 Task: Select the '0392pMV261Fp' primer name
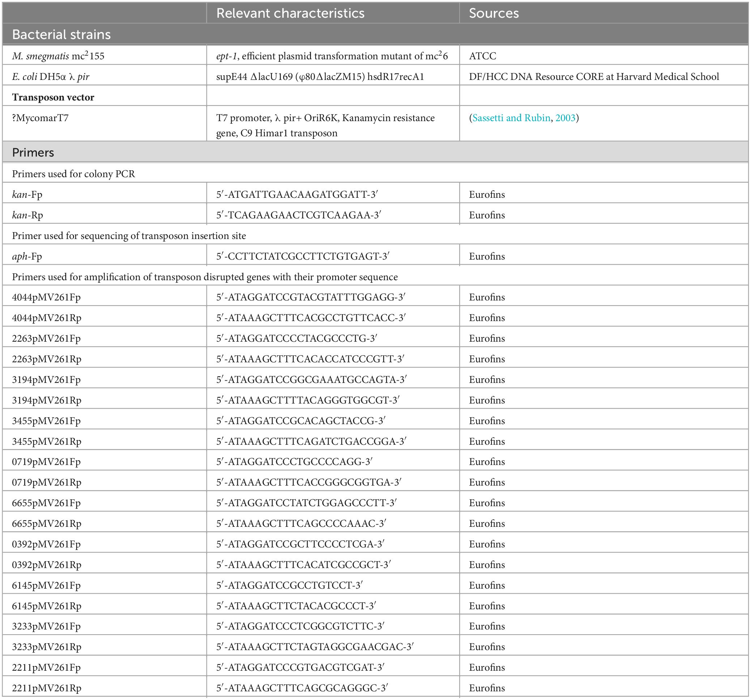click(x=46, y=544)
